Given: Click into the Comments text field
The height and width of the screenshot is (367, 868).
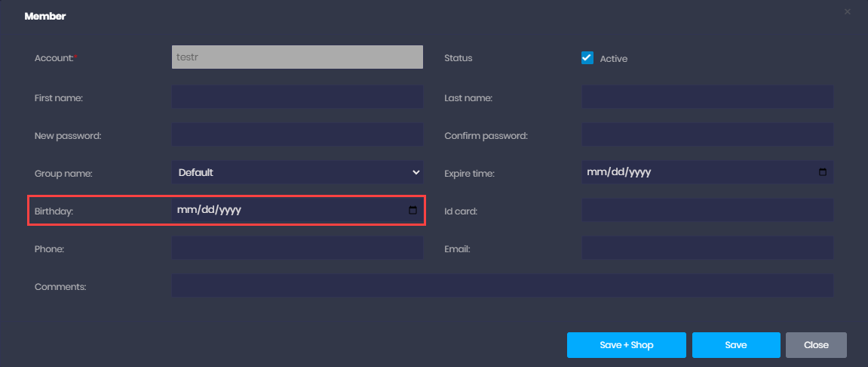Looking at the screenshot, I should [x=502, y=285].
